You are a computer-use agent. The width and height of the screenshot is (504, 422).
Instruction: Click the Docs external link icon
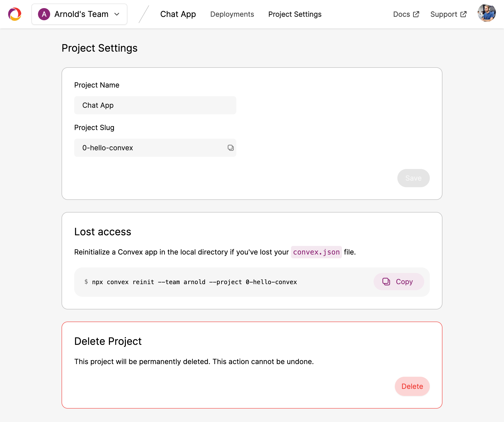(416, 14)
